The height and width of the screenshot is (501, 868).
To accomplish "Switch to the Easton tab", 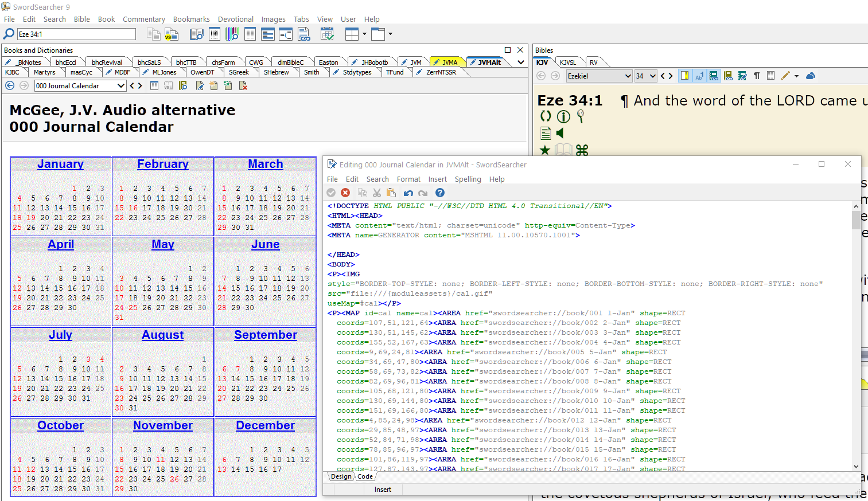I will (x=328, y=62).
